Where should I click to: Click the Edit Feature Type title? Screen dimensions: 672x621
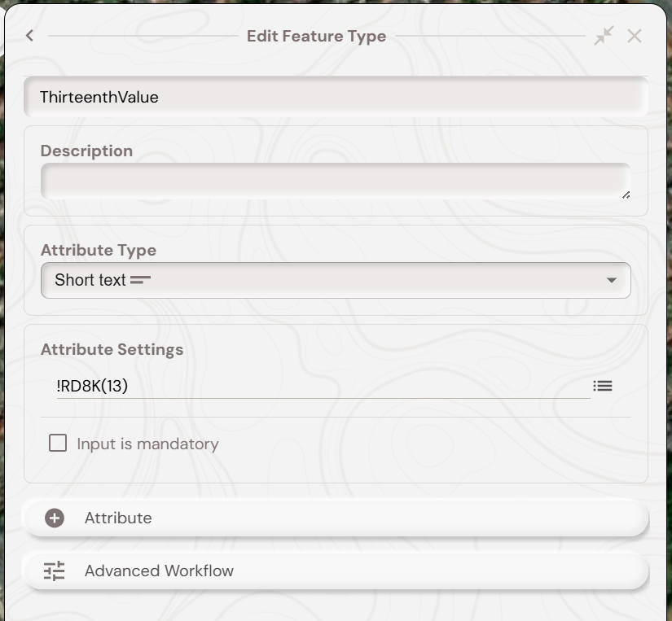(x=316, y=36)
